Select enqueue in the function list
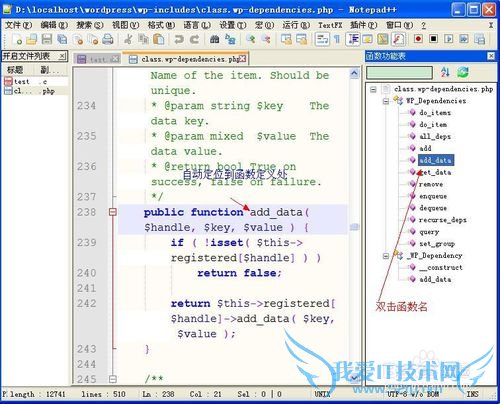Image resolution: width=500 pixels, height=404 pixels. click(x=433, y=196)
